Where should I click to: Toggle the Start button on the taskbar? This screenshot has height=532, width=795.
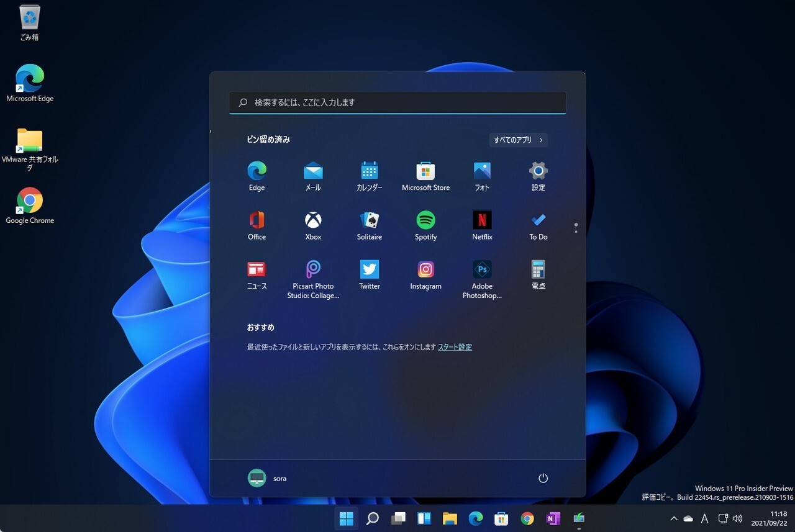pyautogui.click(x=347, y=518)
